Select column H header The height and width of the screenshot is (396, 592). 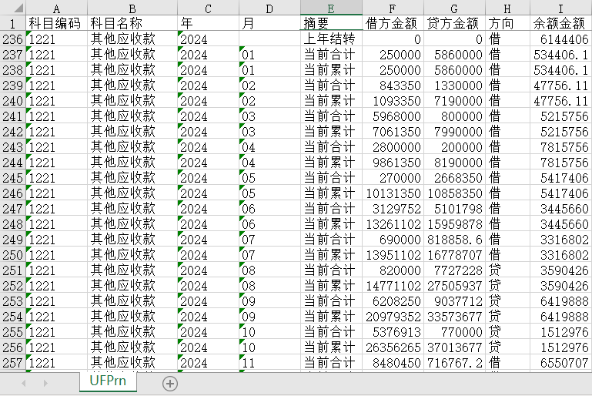(x=508, y=8)
